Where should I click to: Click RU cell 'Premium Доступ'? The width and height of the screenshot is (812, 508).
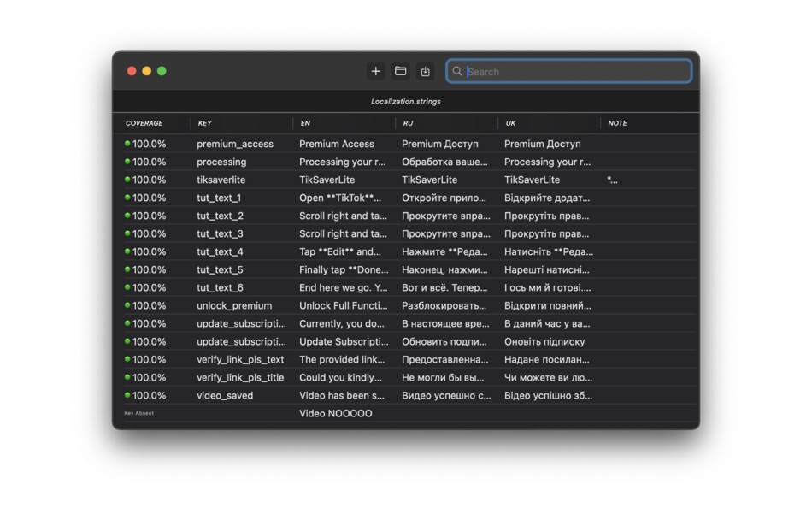pos(439,145)
